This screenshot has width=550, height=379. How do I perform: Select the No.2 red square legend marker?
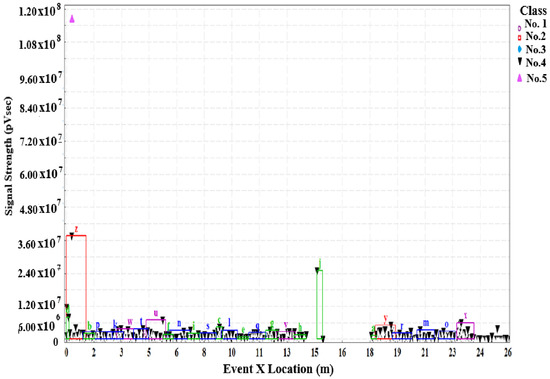520,37
